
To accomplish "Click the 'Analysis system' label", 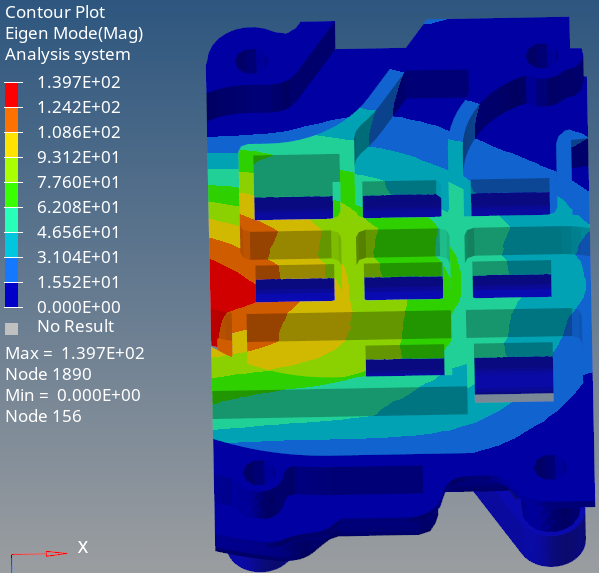I will point(68,54).
